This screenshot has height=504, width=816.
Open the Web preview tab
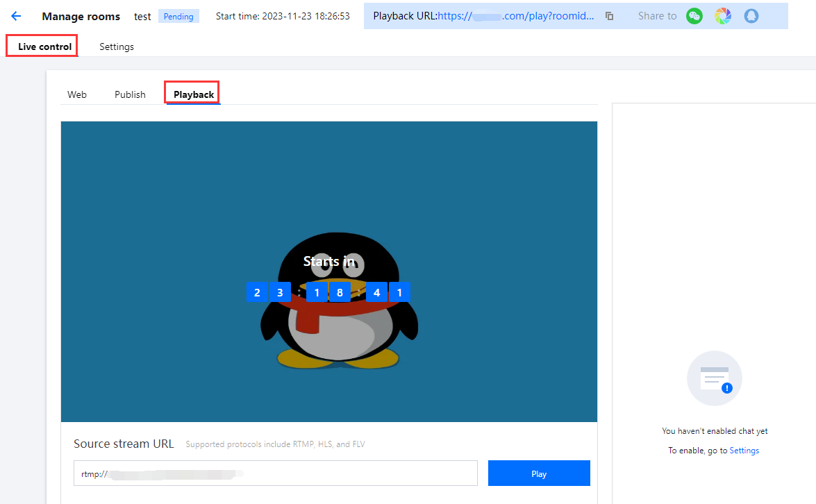(x=77, y=94)
